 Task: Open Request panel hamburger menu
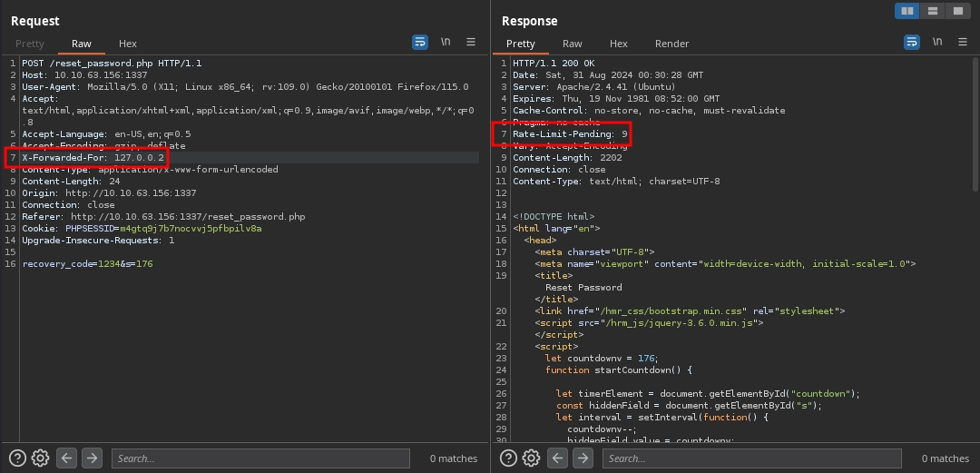pyautogui.click(x=471, y=43)
